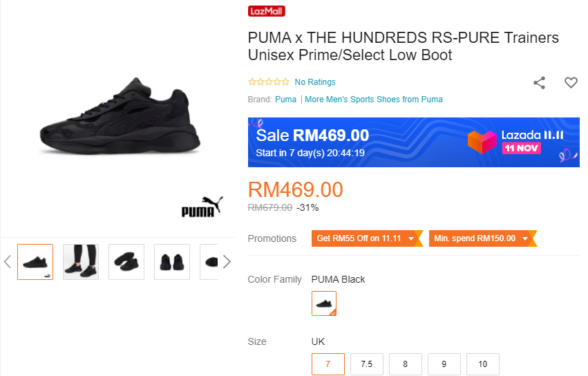The width and height of the screenshot is (588, 376).
Task: Select the PUMA Black color swatch
Action: point(324,303)
